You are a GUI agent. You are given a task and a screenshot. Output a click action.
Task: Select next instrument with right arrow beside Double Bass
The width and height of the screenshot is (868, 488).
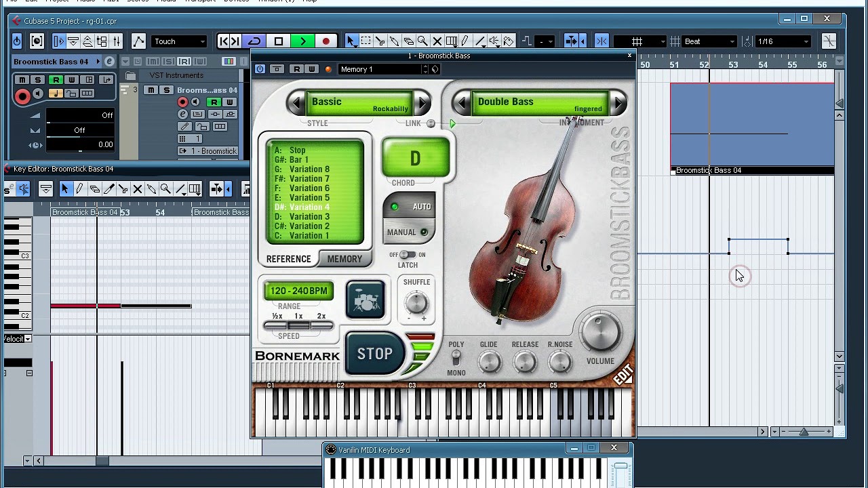pos(618,104)
